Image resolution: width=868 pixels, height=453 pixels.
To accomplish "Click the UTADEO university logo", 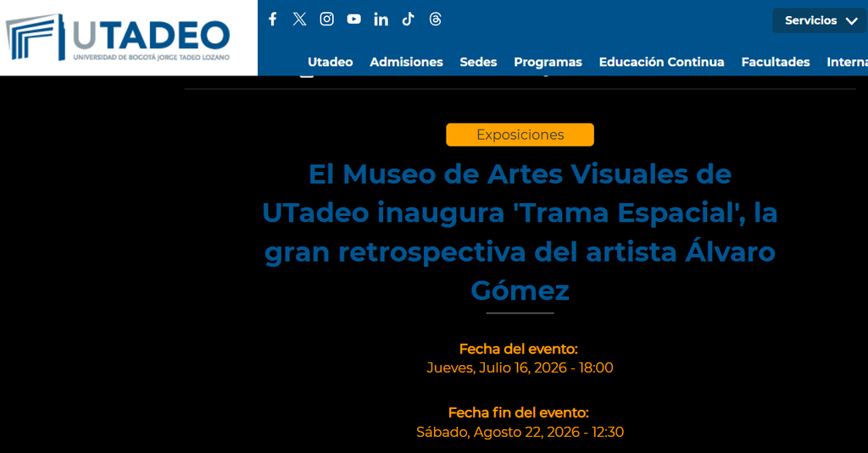I will (118, 37).
